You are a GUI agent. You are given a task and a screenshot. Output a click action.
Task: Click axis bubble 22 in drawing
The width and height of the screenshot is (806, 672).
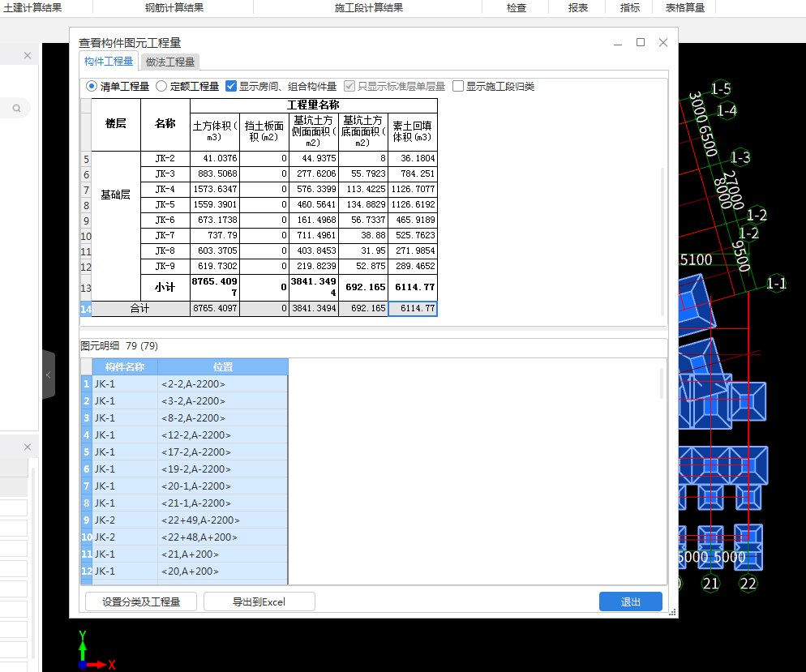[748, 583]
